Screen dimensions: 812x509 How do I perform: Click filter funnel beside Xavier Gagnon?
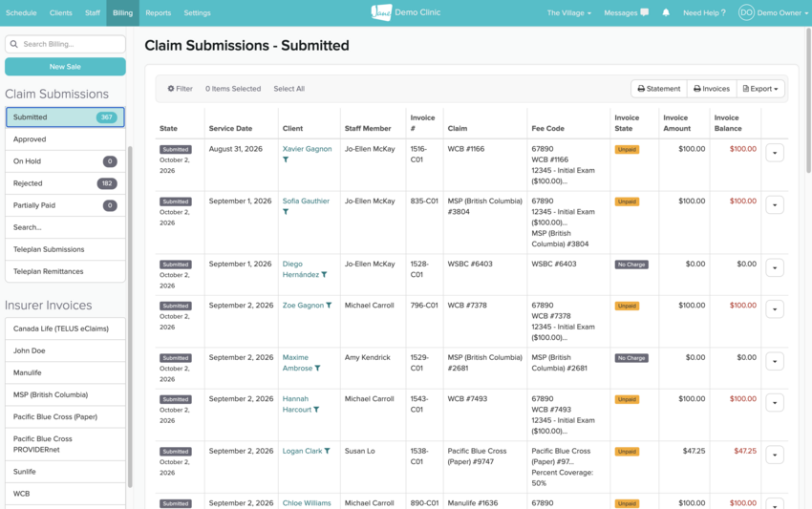[286, 159]
